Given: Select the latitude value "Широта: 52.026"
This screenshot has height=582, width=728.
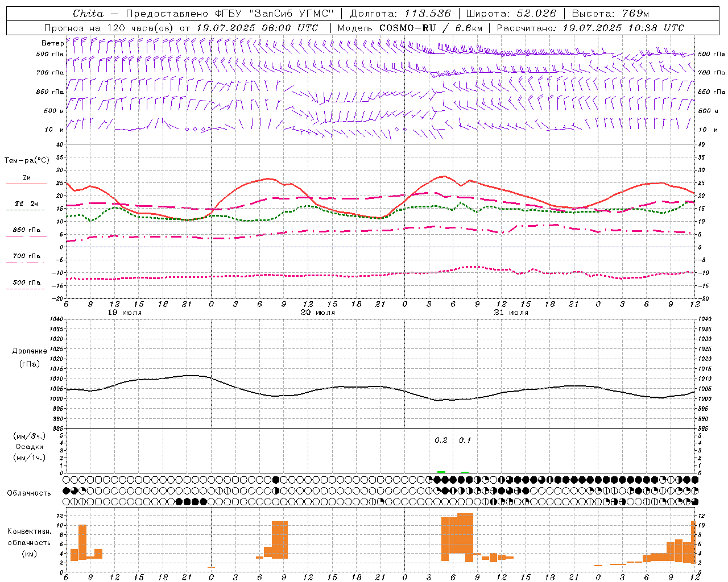Looking at the screenshot, I should pos(511,14).
